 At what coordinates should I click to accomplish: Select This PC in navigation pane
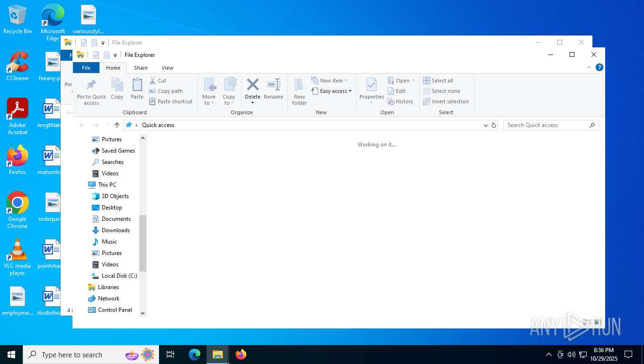[x=102, y=185]
